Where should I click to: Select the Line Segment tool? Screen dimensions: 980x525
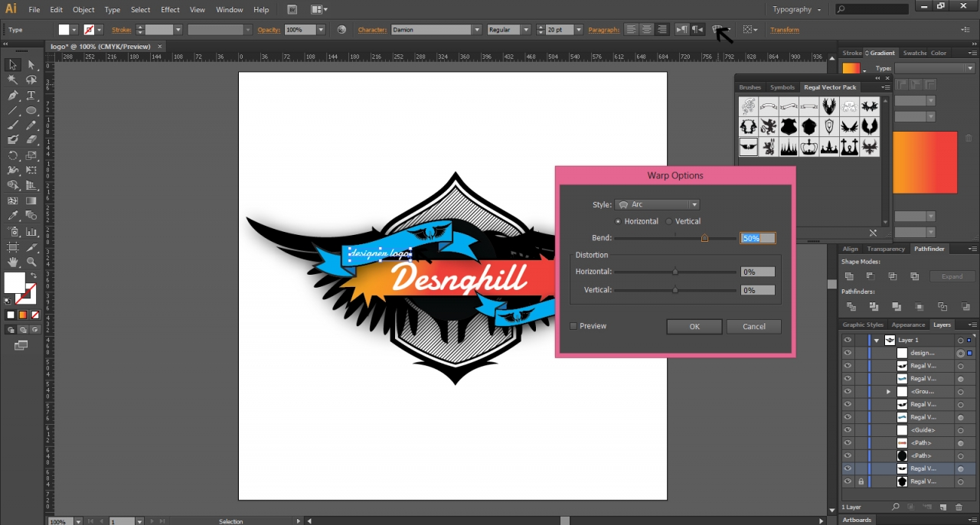tap(13, 111)
